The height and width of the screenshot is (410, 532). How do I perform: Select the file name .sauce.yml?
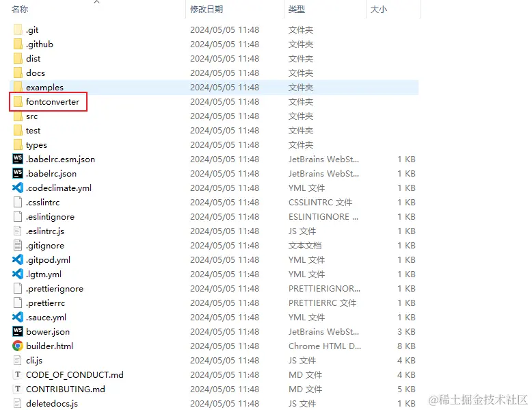point(46,318)
